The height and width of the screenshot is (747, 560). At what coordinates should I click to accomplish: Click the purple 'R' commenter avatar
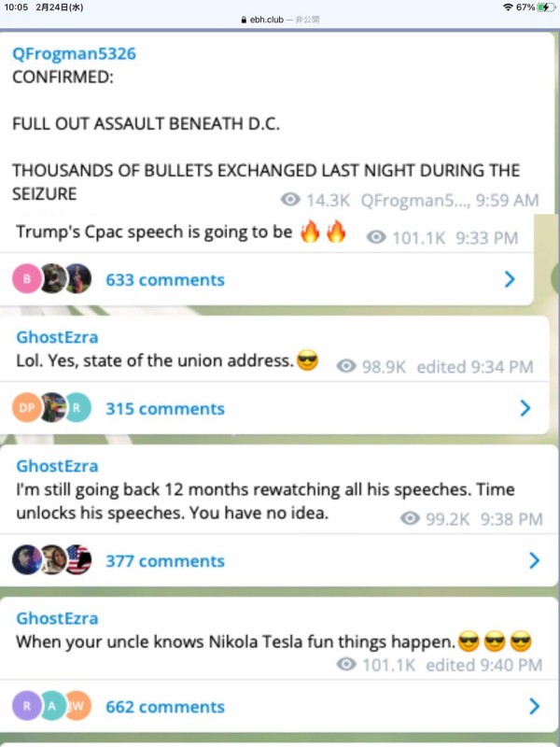[27, 706]
